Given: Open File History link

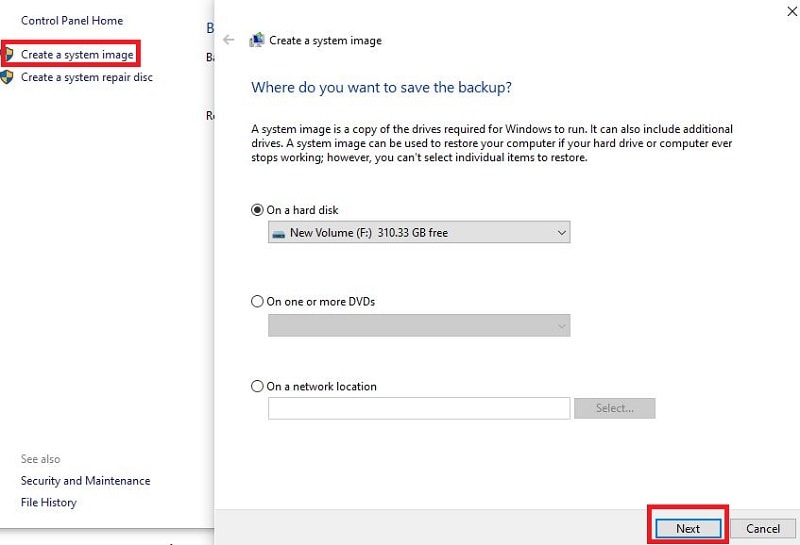Looking at the screenshot, I should tap(49, 502).
